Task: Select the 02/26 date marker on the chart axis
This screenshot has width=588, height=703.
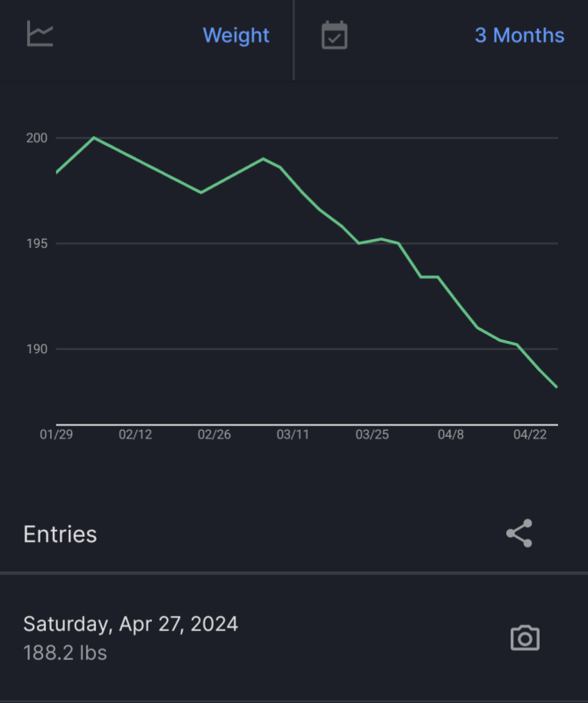Action: [x=214, y=435]
